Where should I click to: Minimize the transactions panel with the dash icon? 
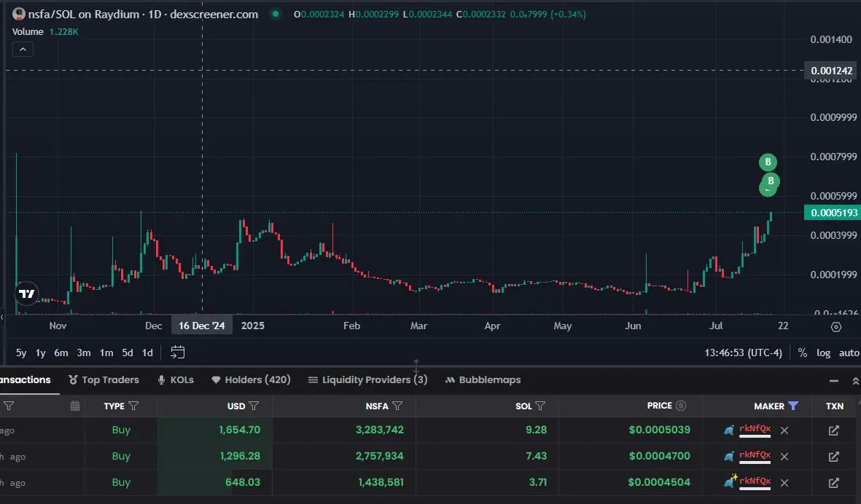click(833, 381)
